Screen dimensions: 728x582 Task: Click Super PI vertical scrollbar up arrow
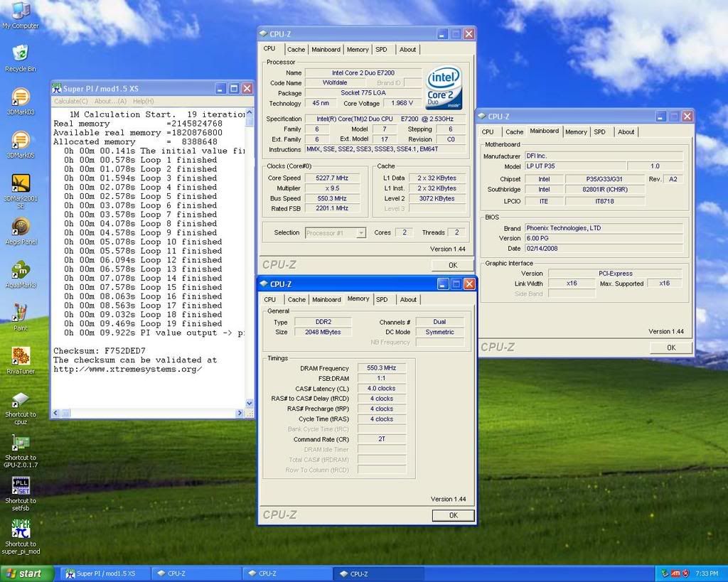tap(250, 112)
